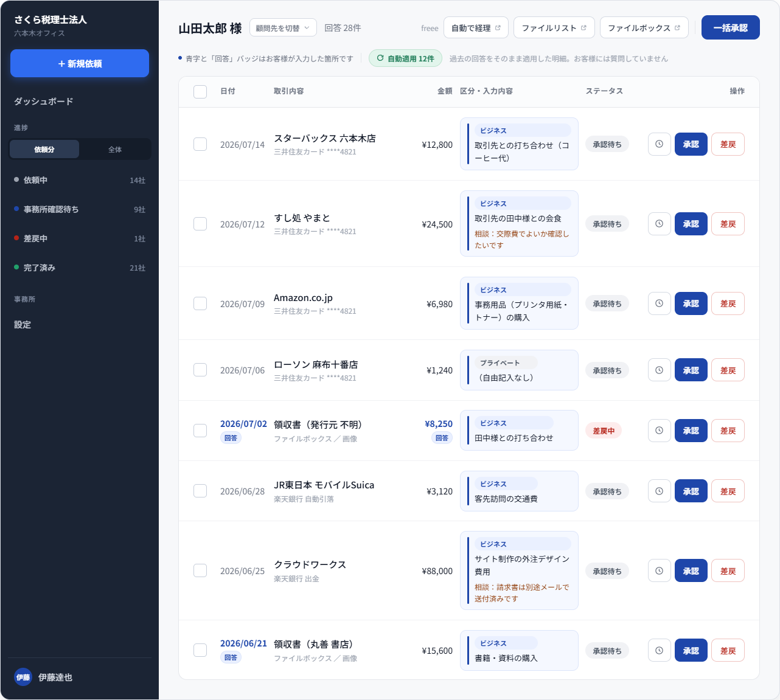Filter by 差戻中 in sidebar
The width and height of the screenshot is (780, 700).
click(x=80, y=238)
